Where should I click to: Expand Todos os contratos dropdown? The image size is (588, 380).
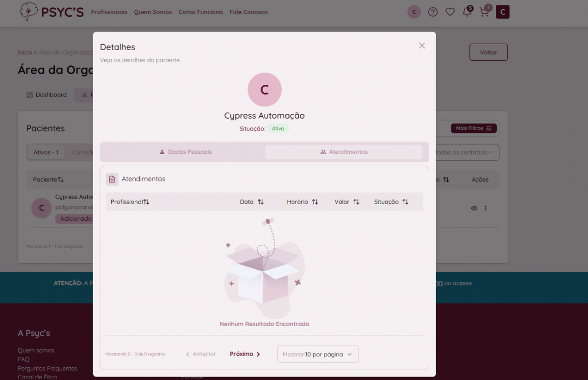466,152
